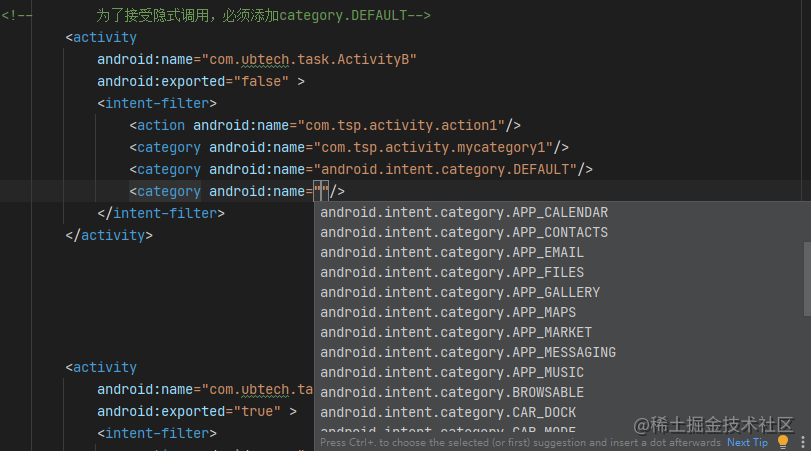
Task: Click the second <activity tag below popup
Action: tap(101, 368)
